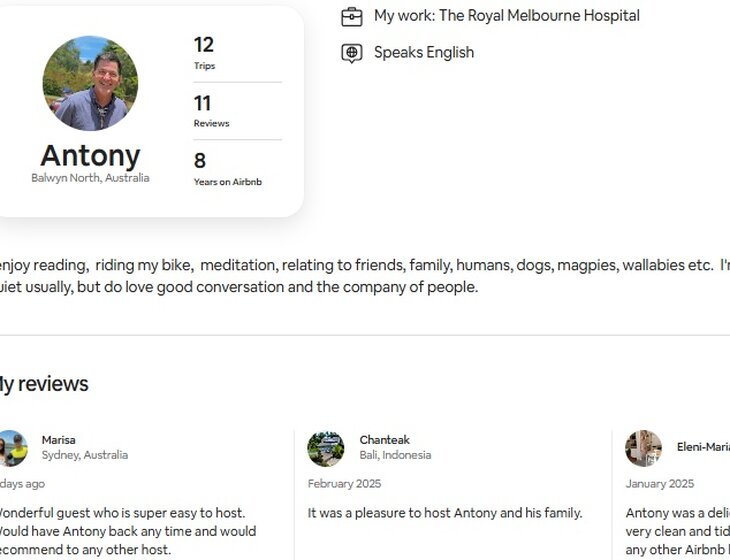The width and height of the screenshot is (730, 560).
Task: Click the briefcase work icon
Action: (x=351, y=16)
